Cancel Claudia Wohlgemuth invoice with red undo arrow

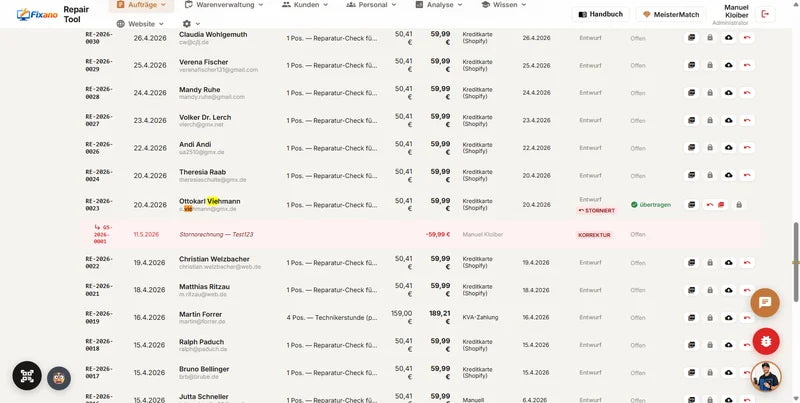747,38
